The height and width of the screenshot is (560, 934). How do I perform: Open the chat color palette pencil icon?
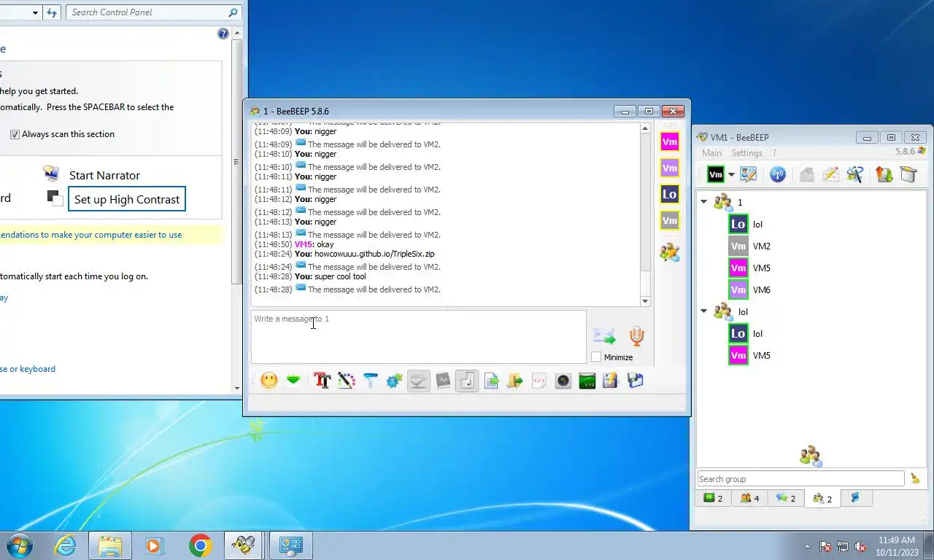(x=346, y=381)
